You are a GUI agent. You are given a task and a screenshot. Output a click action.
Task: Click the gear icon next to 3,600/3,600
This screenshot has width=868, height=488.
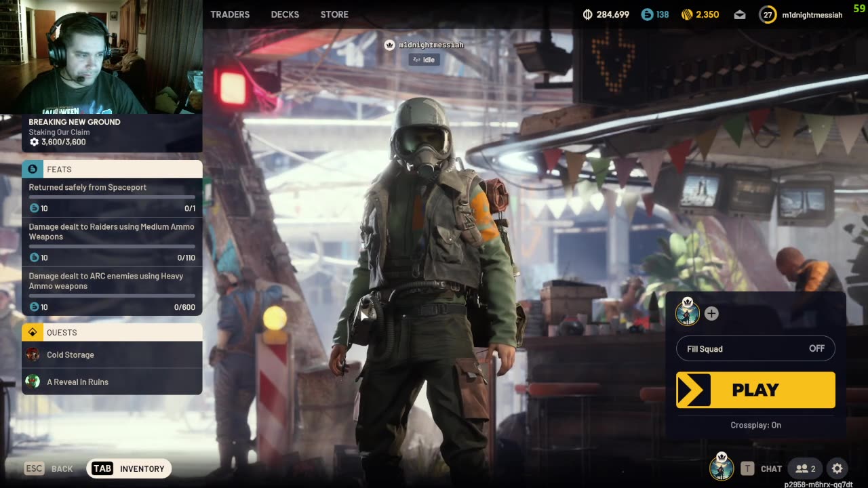[34, 142]
